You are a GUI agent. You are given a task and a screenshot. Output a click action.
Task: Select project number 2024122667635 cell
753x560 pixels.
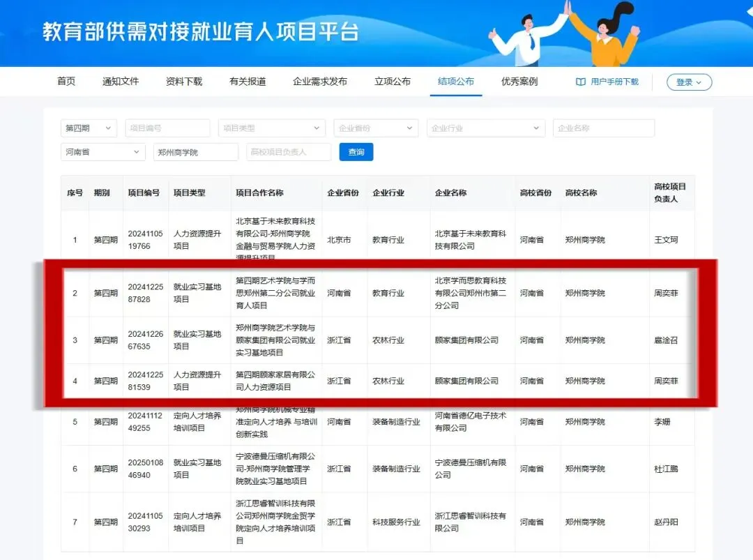coord(146,340)
